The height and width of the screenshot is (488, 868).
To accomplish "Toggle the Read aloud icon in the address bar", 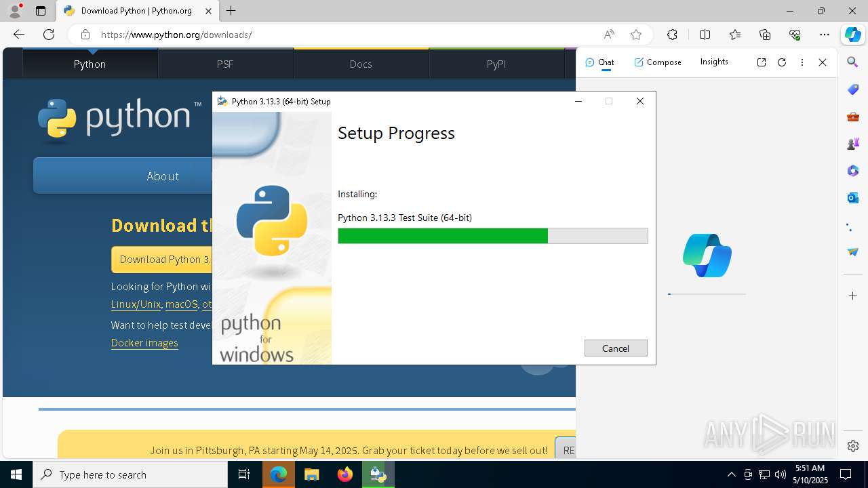I will click(609, 35).
